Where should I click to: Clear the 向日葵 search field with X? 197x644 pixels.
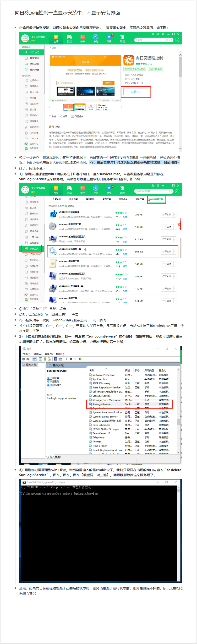tap(167, 40)
